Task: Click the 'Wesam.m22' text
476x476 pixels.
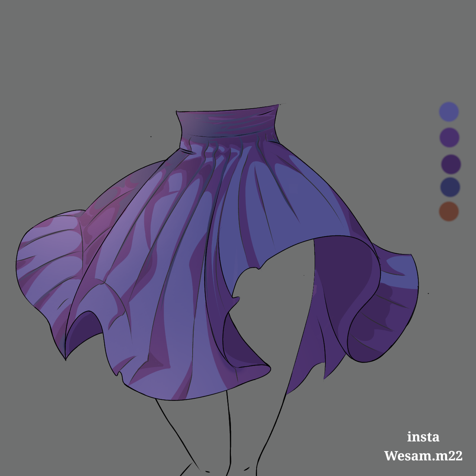Action: pyautogui.click(x=423, y=456)
